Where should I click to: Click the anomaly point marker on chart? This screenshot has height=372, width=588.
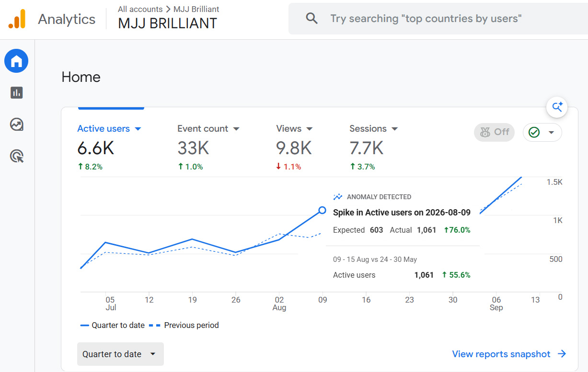coord(323,210)
